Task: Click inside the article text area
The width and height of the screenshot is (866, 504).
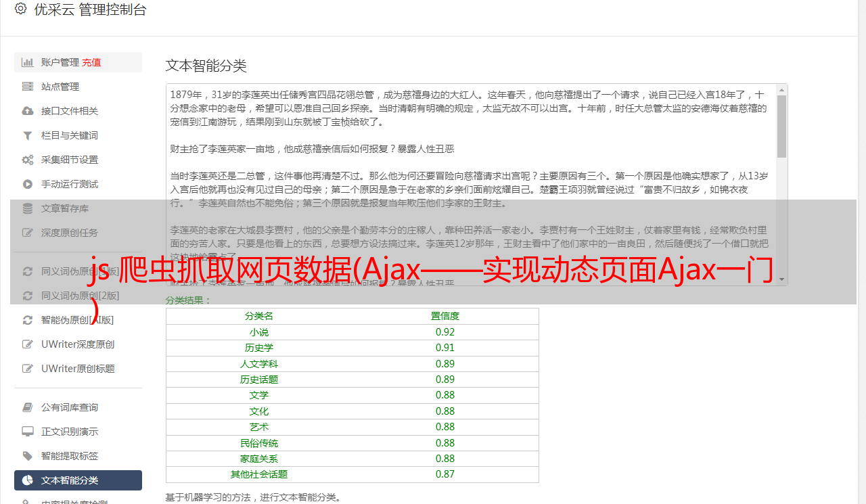Action: pos(472,185)
